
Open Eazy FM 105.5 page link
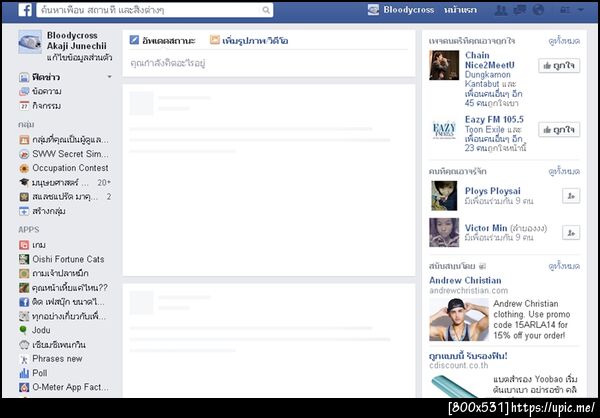point(494,119)
